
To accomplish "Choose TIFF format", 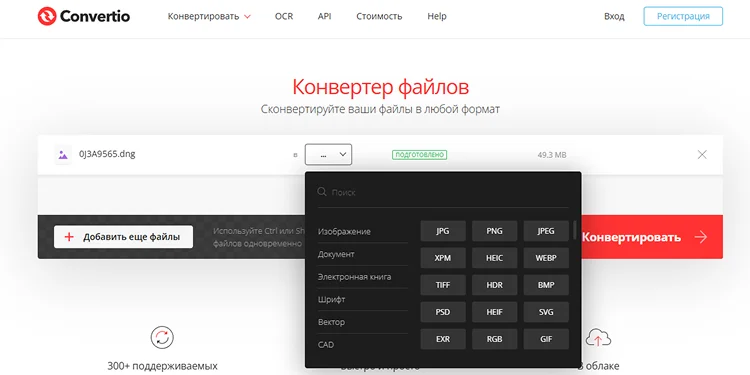I will pos(443,285).
